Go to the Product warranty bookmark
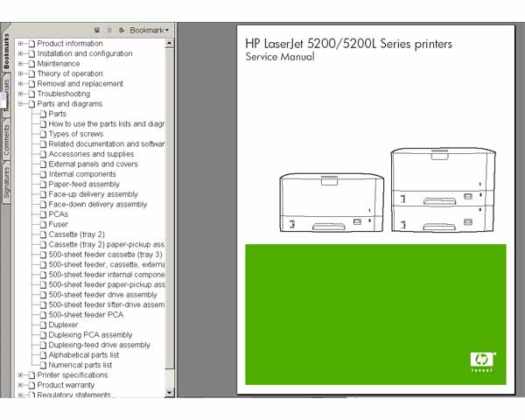The height and width of the screenshot is (420, 525). (66, 385)
